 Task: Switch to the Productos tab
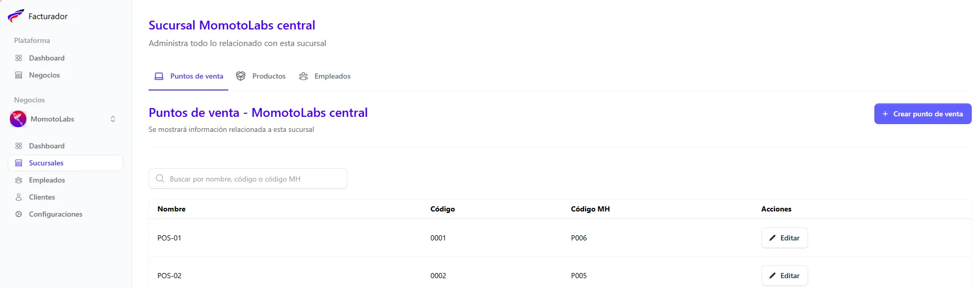[261, 76]
